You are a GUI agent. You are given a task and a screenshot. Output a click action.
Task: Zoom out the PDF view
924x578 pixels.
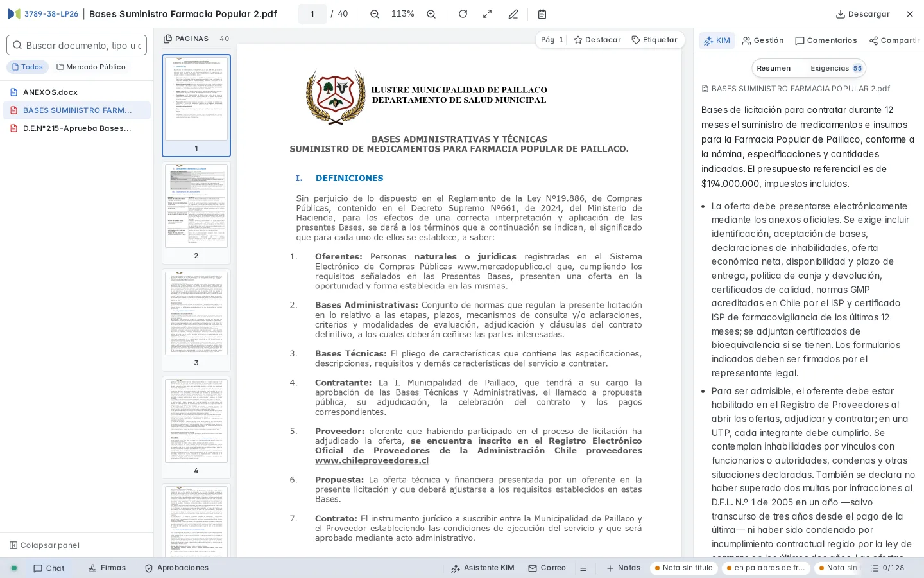click(x=375, y=14)
